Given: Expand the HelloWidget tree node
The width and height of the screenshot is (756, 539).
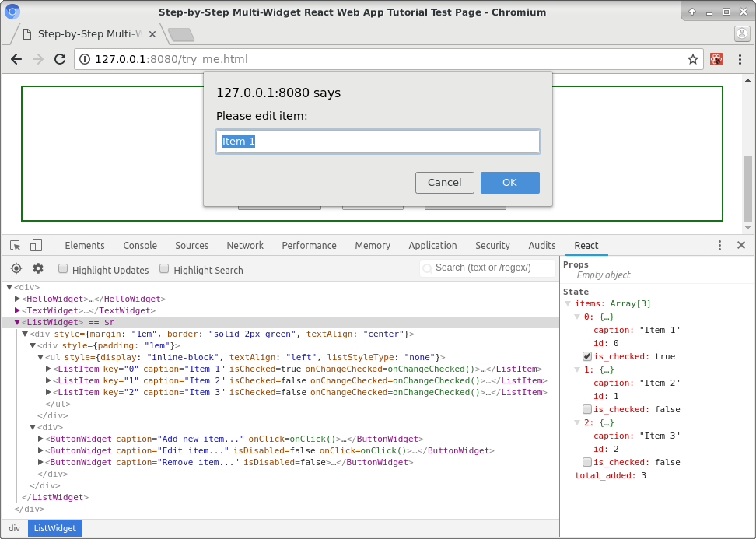Looking at the screenshot, I should [x=17, y=299].
